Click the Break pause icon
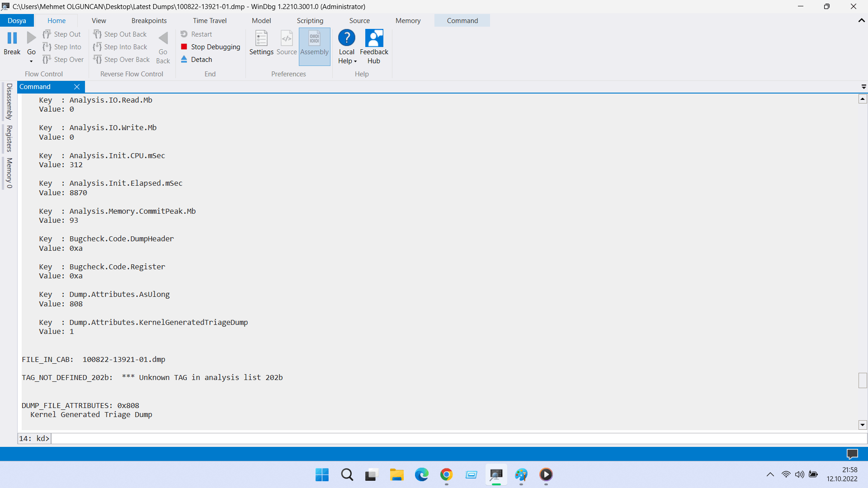 (x=12, y=38)
